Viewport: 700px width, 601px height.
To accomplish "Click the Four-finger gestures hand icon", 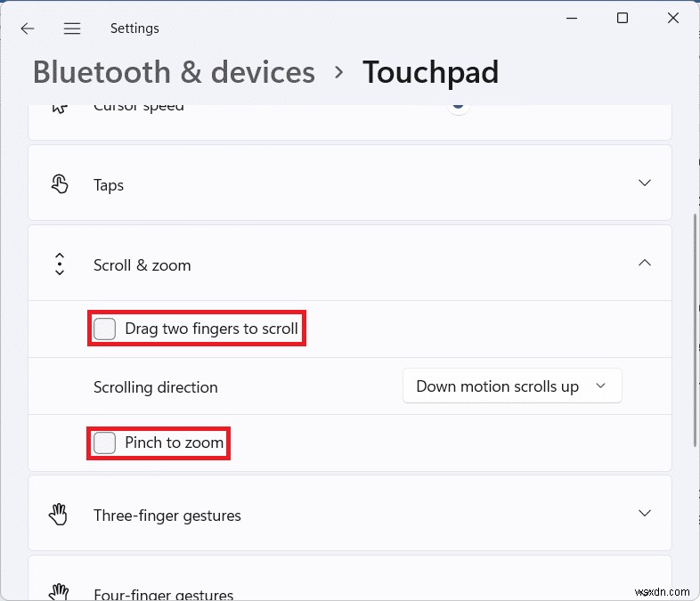I will (60, 592).
